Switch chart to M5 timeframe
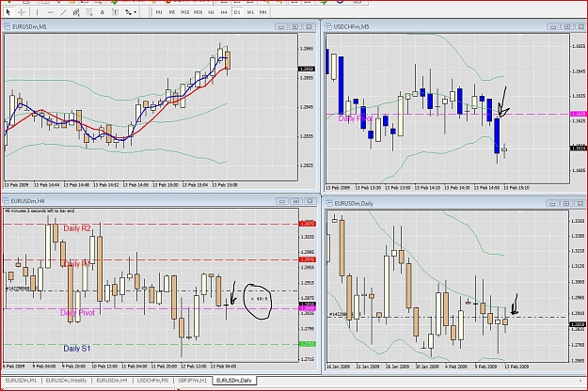 tap(172, 12)
